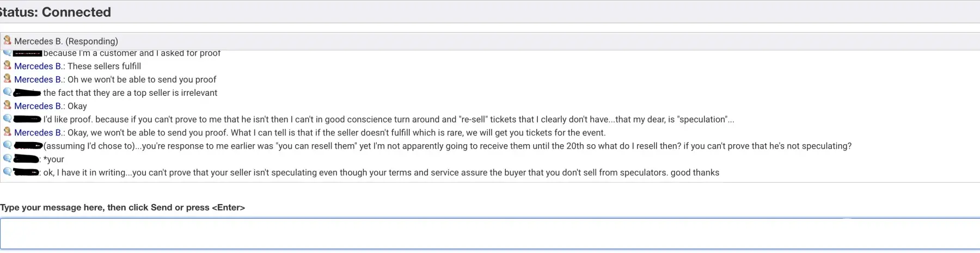Click the "*your" correction message text
Viewport: 980px width, 253px height.
coord(54,159)
